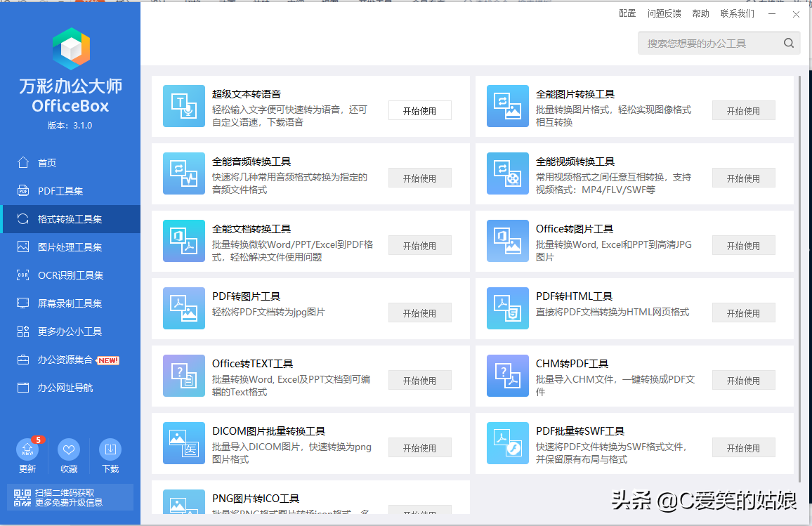Click the Office转图片工具 tool icon
Viewport: 812px width, 526px height.
click(507, 241)
